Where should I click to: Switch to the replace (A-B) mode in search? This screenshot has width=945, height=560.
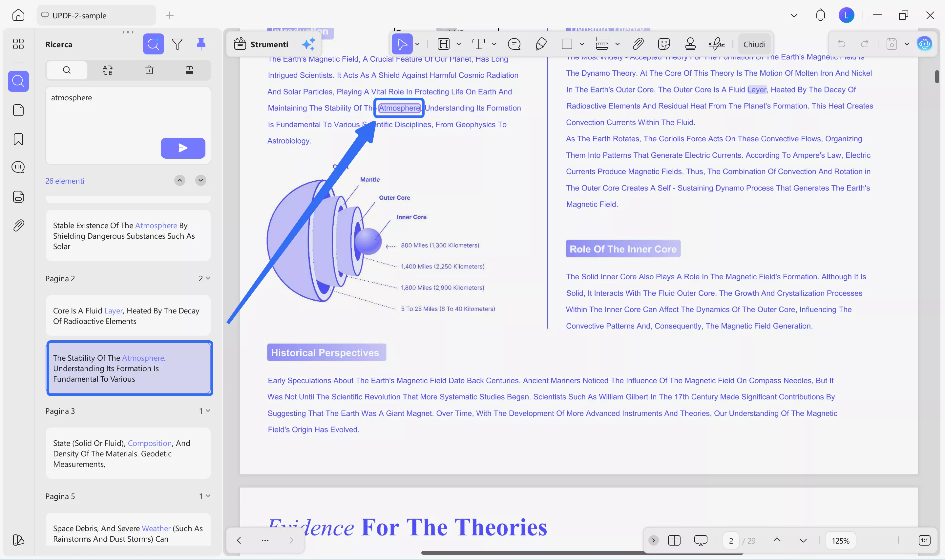click(108, 70)
